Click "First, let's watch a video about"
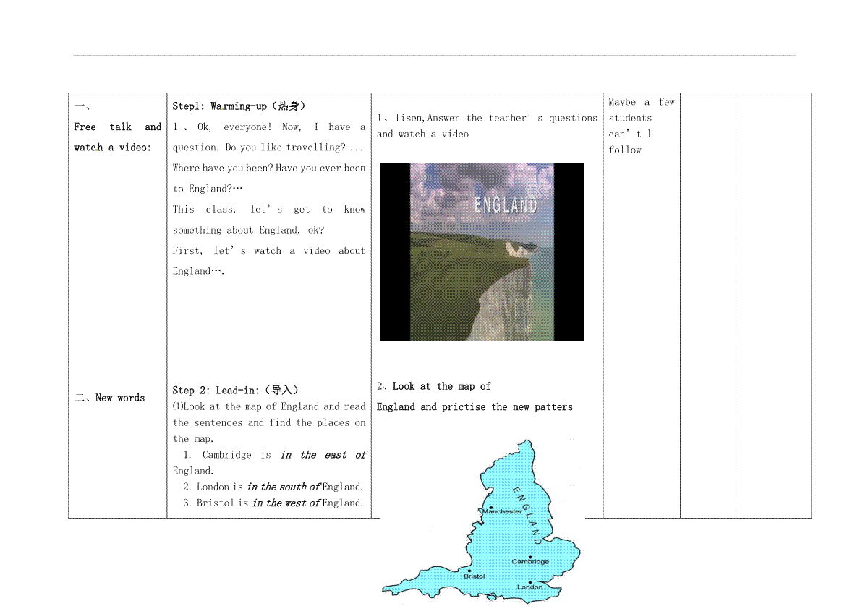The width and height of the screenshot is (868, 614). (x=269, y=251)
